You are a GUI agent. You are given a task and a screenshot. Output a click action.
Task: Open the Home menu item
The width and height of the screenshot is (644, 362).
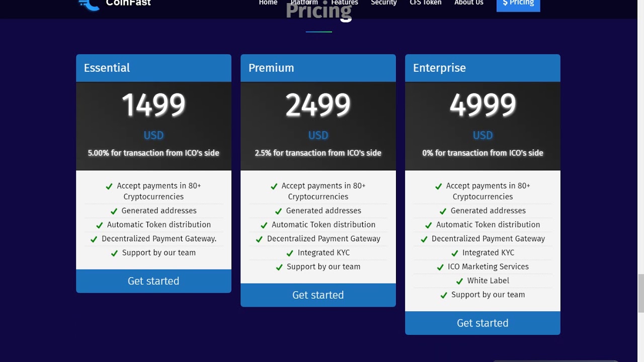coord(268,3)
